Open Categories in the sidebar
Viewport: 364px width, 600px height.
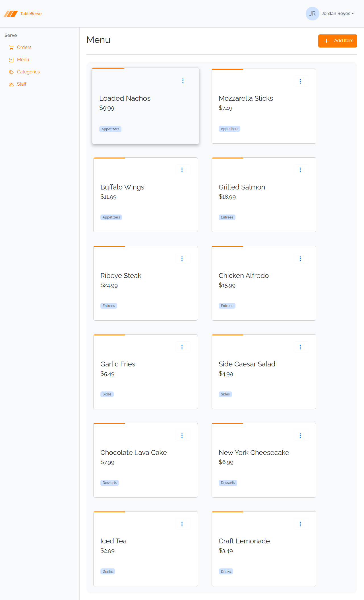tap(28, 72)
